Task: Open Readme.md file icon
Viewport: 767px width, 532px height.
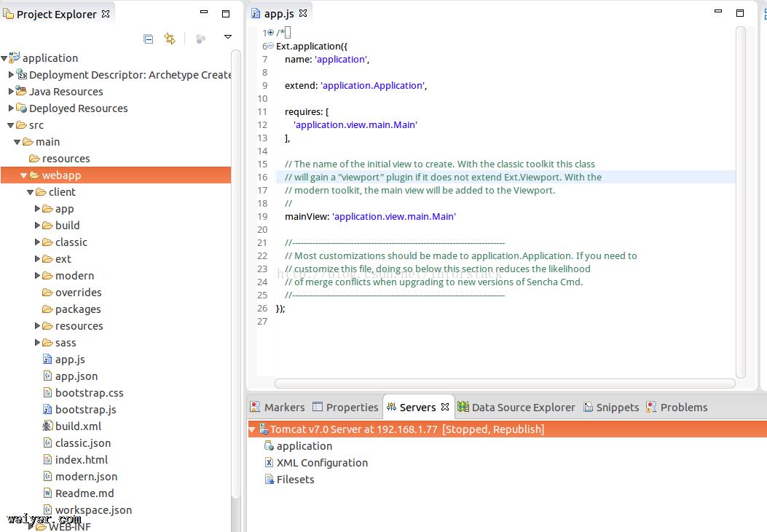Action: coord(47,493)
